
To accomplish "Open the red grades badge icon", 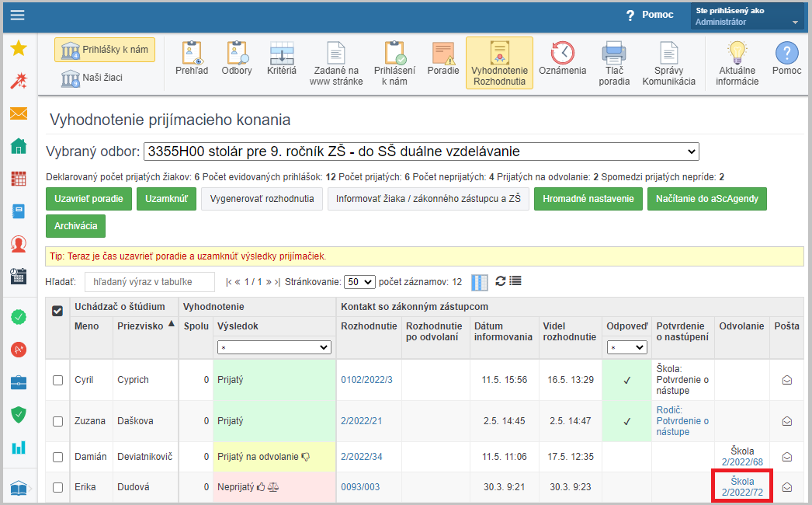I will [x=19, y=350].
